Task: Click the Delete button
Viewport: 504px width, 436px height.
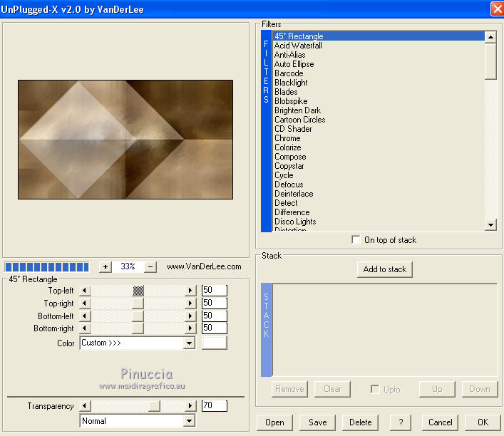Action: click(x=360, y=422)
